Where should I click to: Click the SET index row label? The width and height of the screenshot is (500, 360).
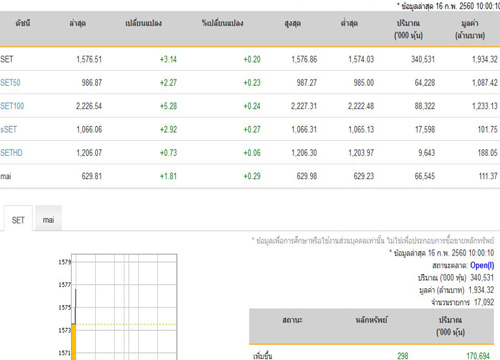pyautogui.click(x=7, y=59)
